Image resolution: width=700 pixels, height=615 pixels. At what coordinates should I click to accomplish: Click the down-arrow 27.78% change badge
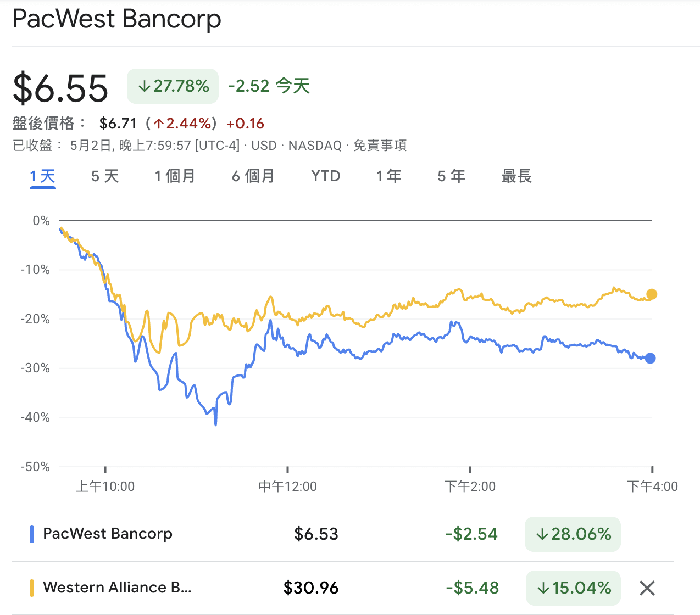click(173, 86)
